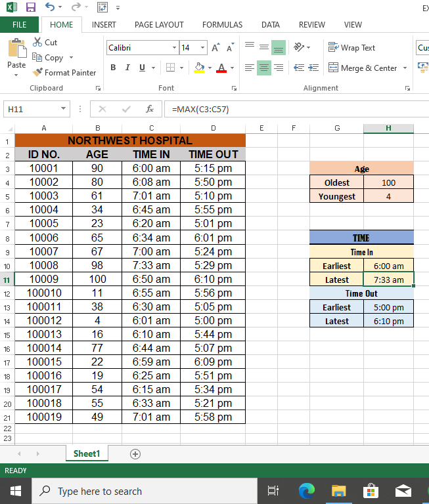Expand the Fill Color dropdown arrow
This screenshot has height=504, width=429.
click(x=210, y=68)
